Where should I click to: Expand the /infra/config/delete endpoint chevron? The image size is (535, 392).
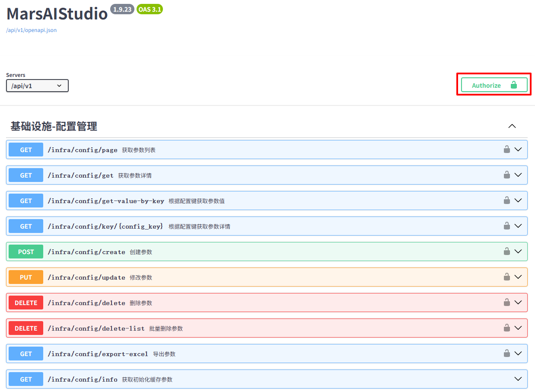[519, 303]
